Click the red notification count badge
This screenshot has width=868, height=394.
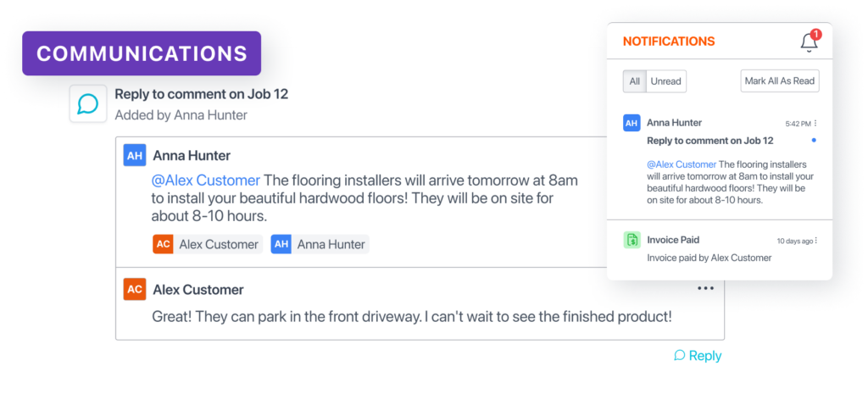815,34
